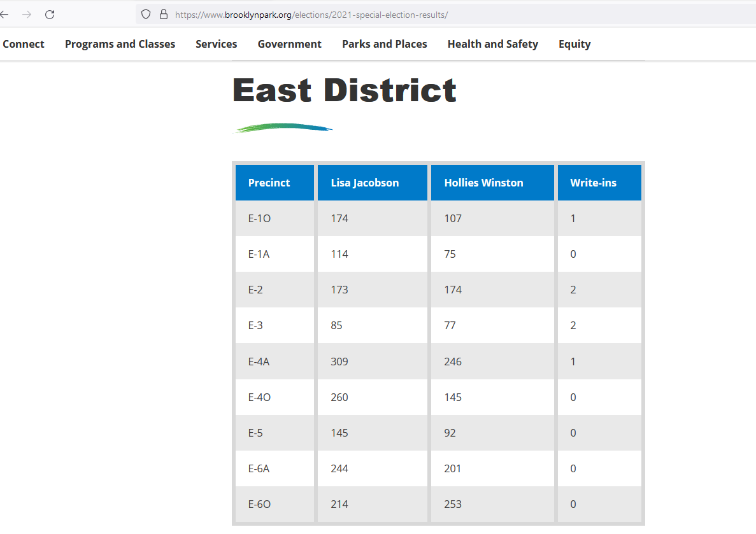The image size is (756, 534).
Task: Open the tracking protection shield icon
Action: pos(146,15)
